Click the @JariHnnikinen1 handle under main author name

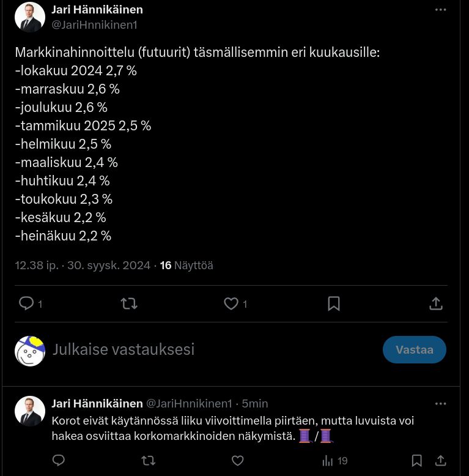click(94, 25)
